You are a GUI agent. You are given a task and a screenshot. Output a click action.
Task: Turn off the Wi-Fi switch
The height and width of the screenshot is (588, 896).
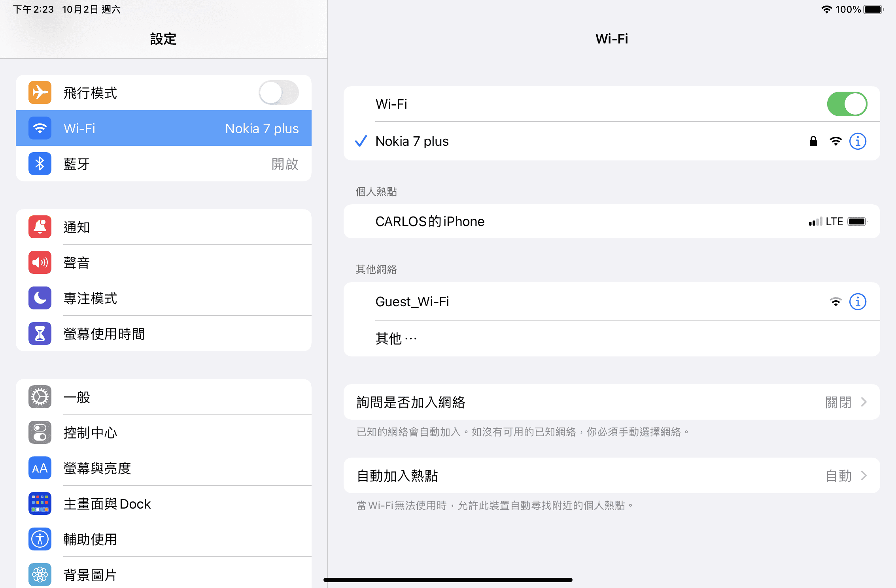pyautogui.click(x=847, y=104)
